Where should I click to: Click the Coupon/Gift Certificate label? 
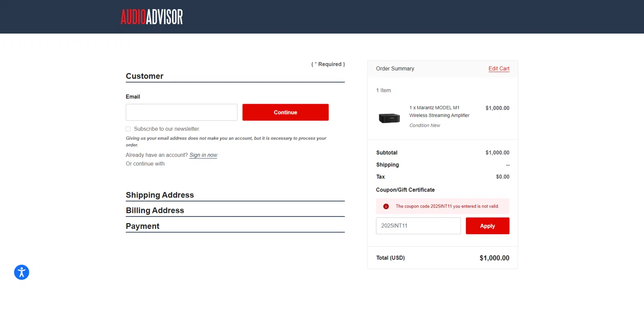coord(405,190)
